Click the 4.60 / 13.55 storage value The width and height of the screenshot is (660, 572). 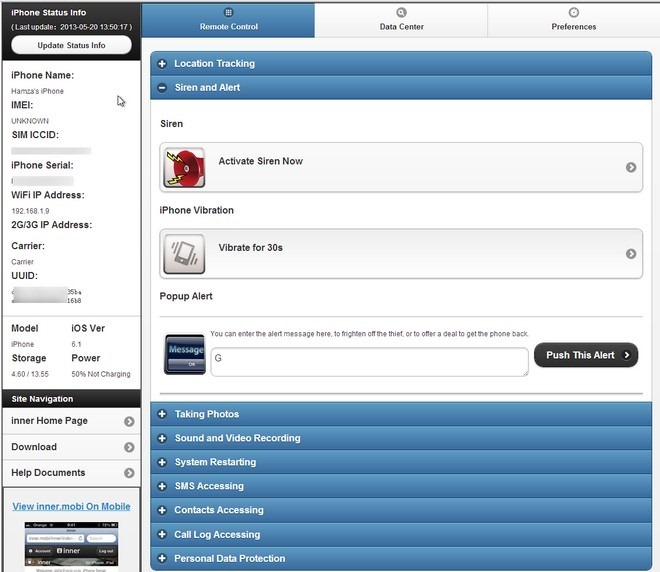(x=30, y=374)
